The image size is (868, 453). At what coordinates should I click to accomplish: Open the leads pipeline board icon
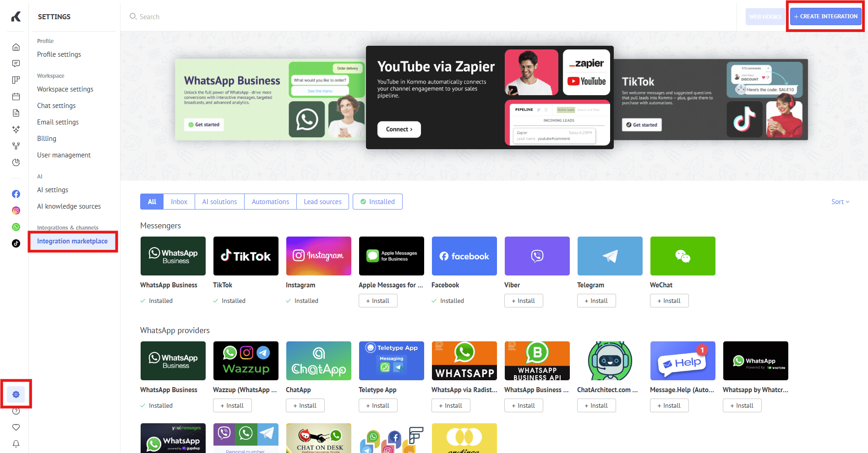16,80
